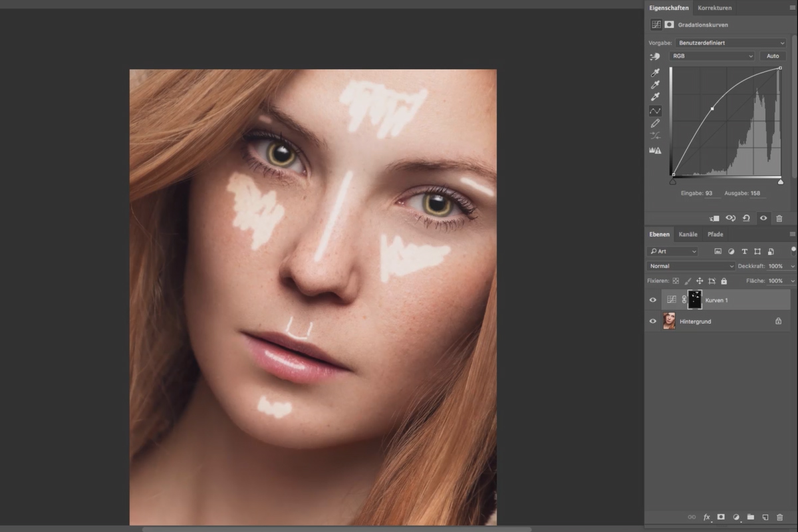Click the Fläche 100% field

[777, 281]
